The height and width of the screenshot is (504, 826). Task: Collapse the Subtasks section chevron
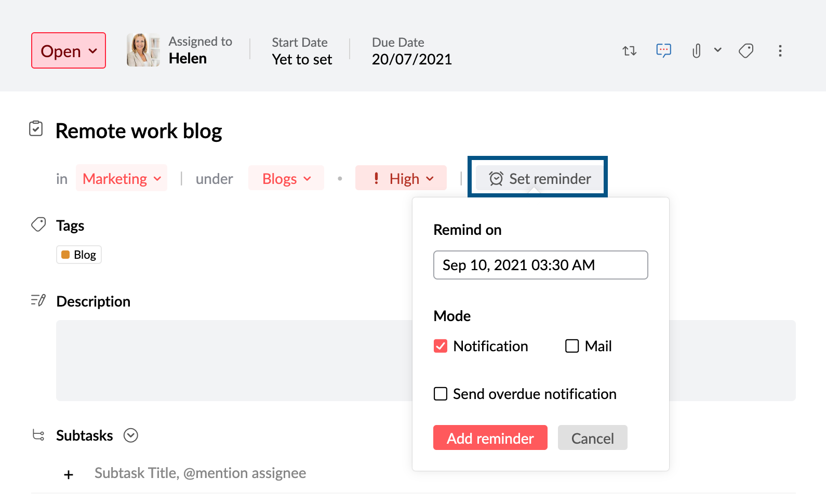coord(131,435)
